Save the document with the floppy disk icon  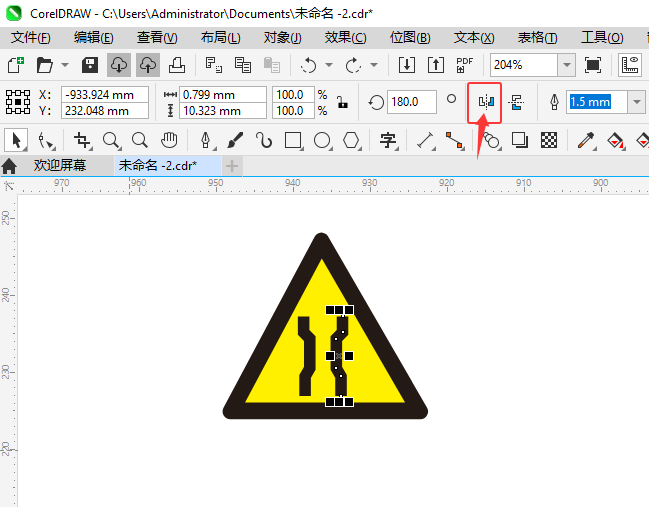click(x=90, y=65)
